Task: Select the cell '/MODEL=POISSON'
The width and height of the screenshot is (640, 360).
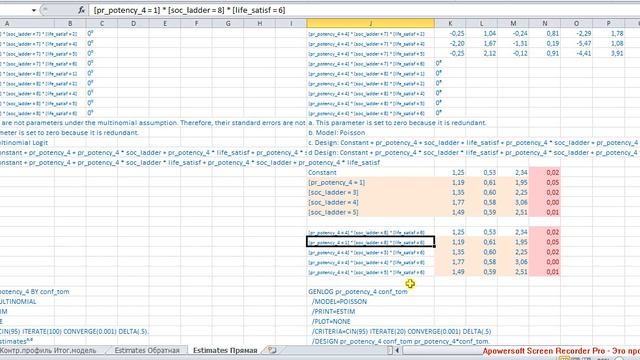Action: pyautogui.click(x=339, y=302)
